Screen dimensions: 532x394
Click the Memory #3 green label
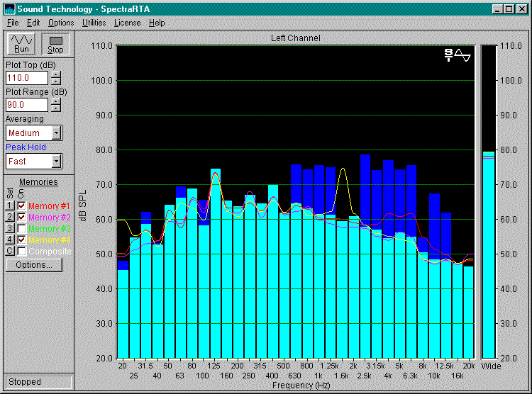point(49,228)
